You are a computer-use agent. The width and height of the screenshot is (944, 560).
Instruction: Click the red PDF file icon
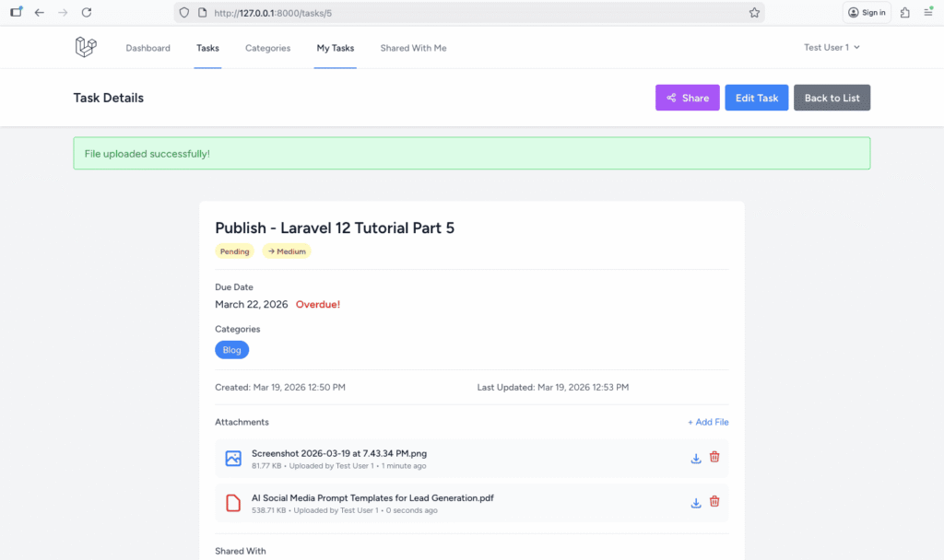pos(233,503)
